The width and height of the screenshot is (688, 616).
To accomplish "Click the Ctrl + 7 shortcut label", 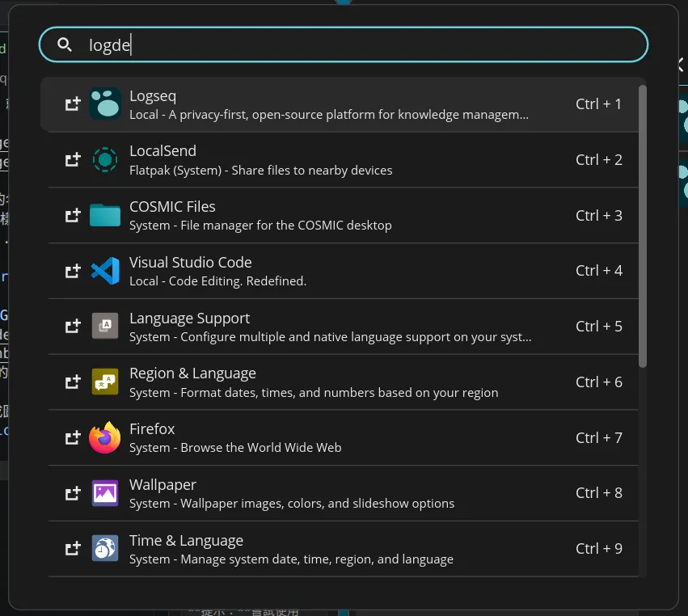I will (598, 437).
